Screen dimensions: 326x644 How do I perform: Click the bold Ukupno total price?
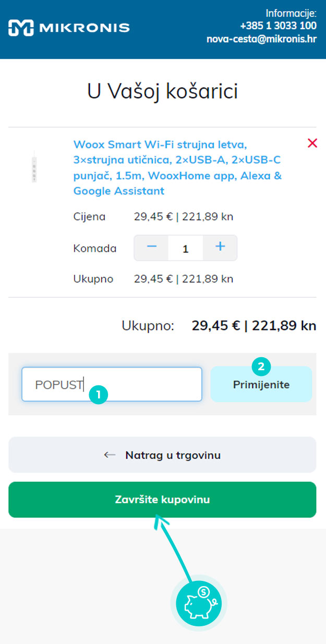254,326
